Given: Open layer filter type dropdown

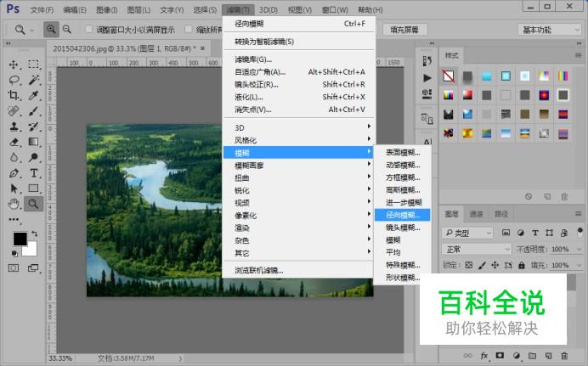Looking at the screenshot, I should [467, 233].
